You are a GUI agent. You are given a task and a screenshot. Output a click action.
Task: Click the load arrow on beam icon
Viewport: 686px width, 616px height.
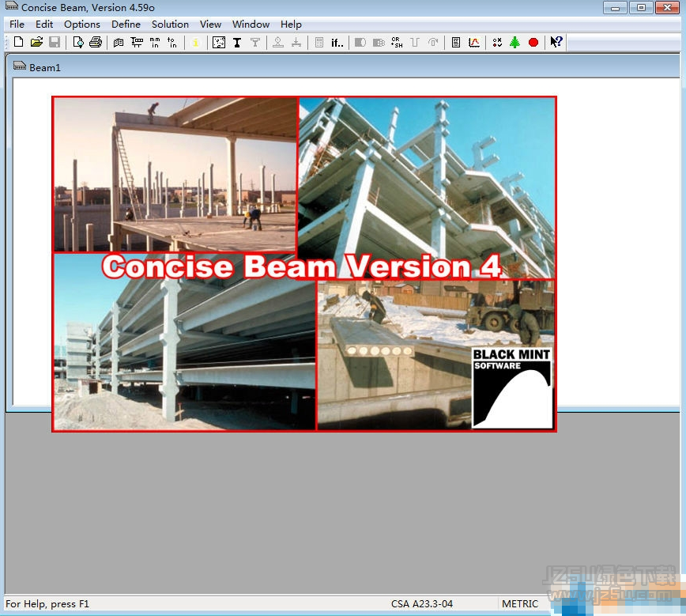point(296,43)
